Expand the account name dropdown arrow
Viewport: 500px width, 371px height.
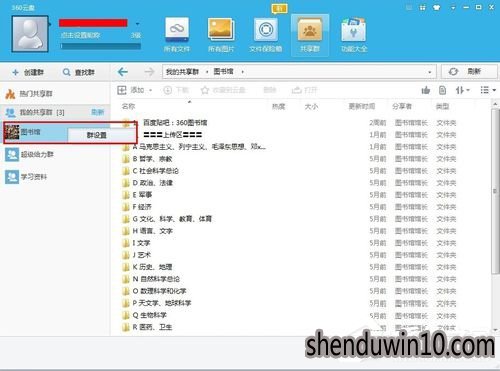(138, 24)
